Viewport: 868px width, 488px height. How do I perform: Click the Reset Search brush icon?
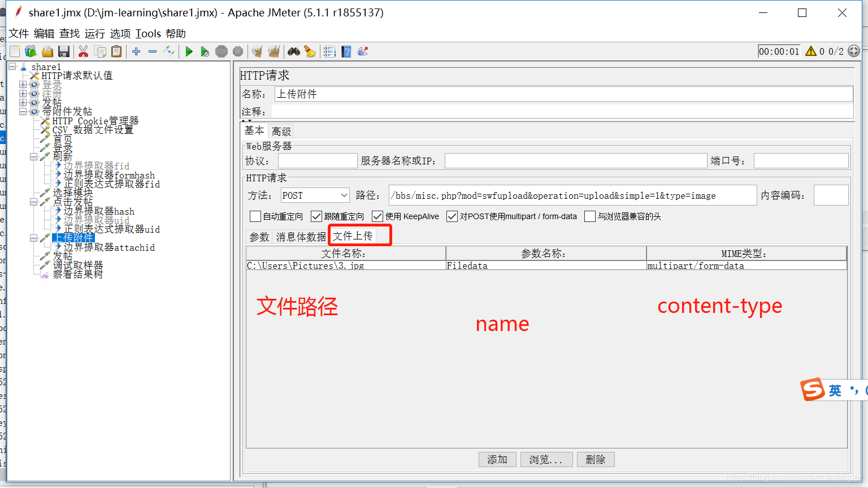pos(310,51)
